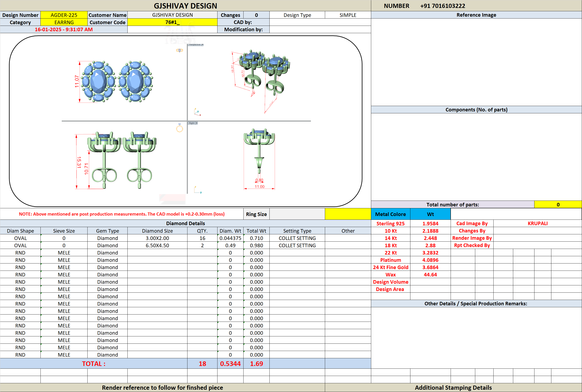Click the Sterling 925 weight value 1.9584
The image size is (582, 392).
coord(430,223)
